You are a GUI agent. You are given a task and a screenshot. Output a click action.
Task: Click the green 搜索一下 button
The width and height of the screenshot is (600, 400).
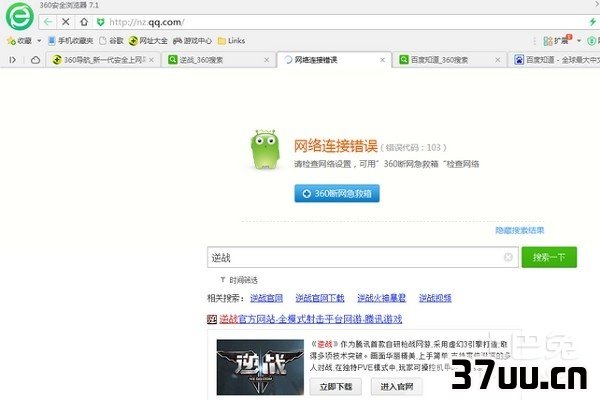(x=549, y=257)
